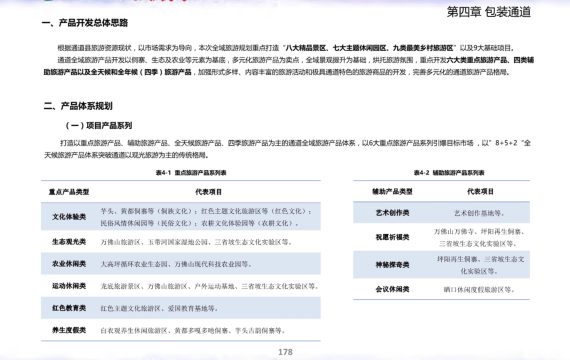Click the page number '178'
Viewport: 570px width, 360px height.
click(x=285, y=352)
